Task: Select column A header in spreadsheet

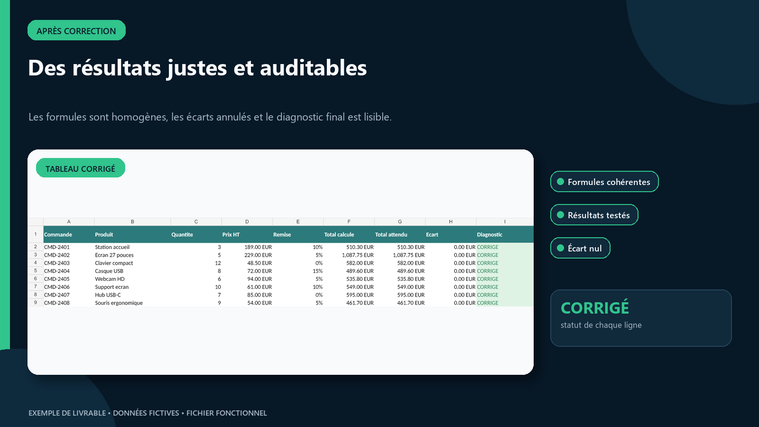Action: tap(69, 222)
